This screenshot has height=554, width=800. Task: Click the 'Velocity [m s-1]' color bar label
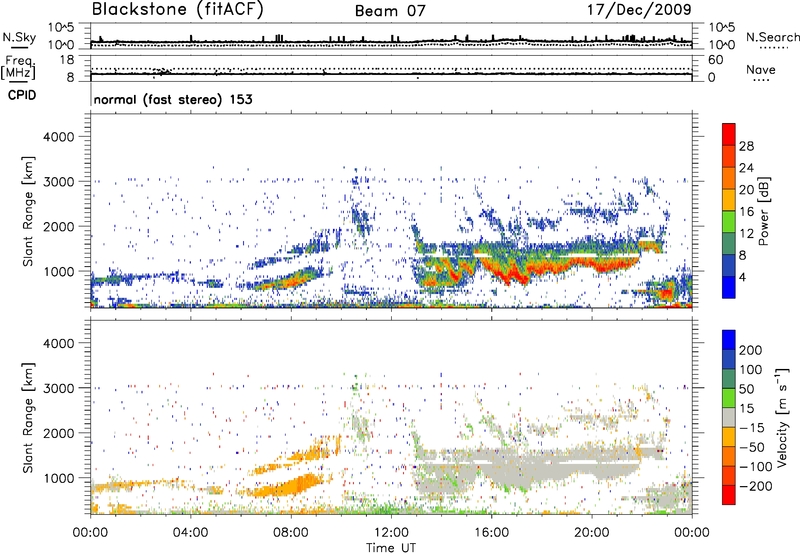(x=782, y=417)
